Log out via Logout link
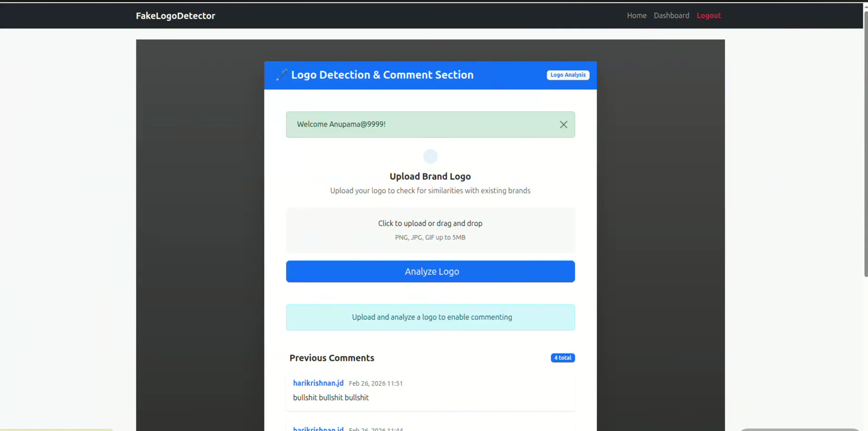This screenshot has height=431, width=868. (x=709, y=16)
